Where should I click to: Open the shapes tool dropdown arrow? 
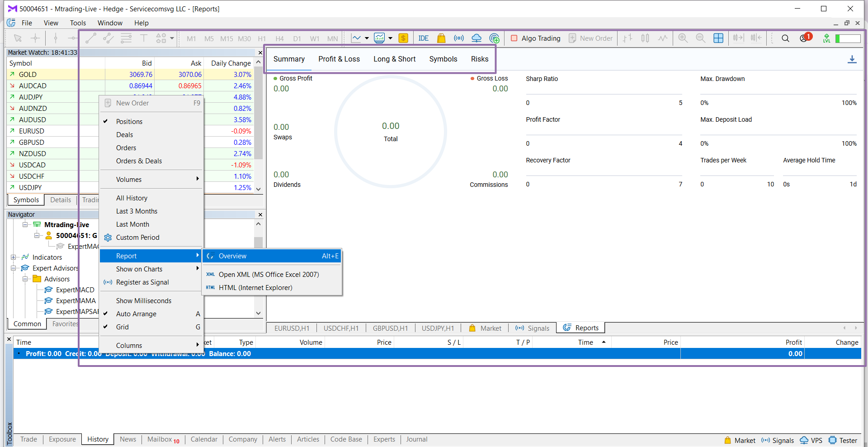click(172, 38)
